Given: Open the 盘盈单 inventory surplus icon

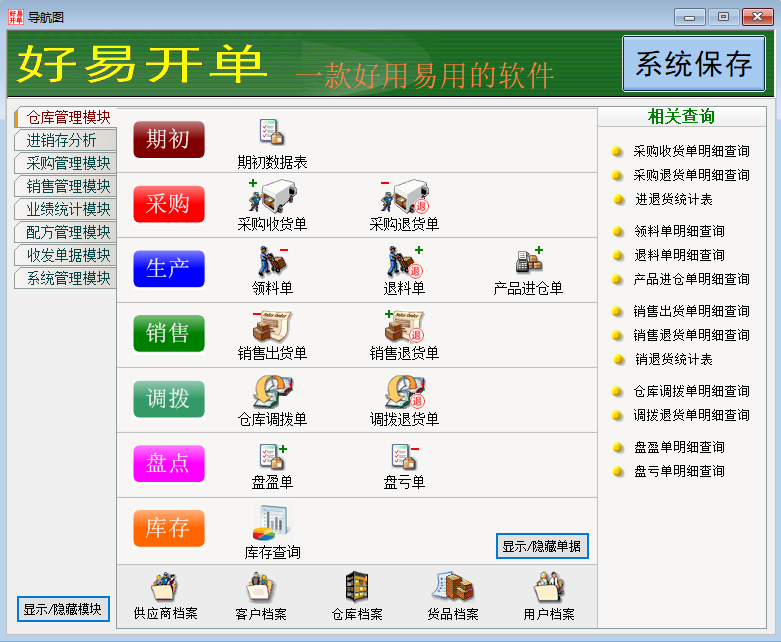Looking at the screenshot, I should (x=272, y=456).
